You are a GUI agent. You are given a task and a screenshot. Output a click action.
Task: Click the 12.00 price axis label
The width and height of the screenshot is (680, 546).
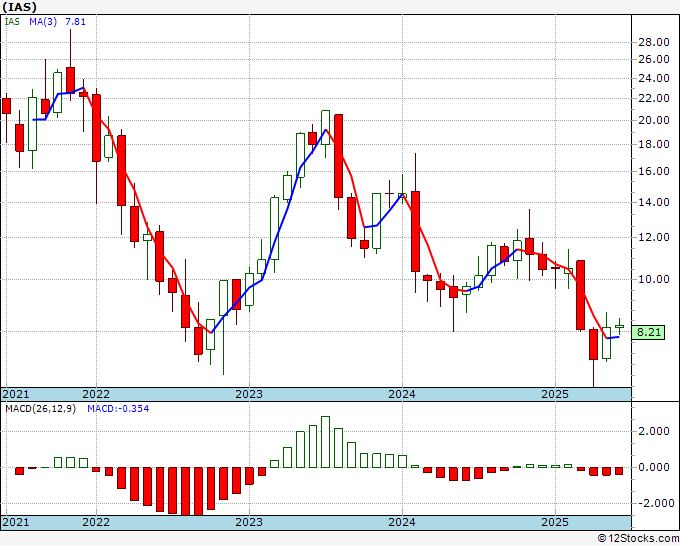coord(654,237)
